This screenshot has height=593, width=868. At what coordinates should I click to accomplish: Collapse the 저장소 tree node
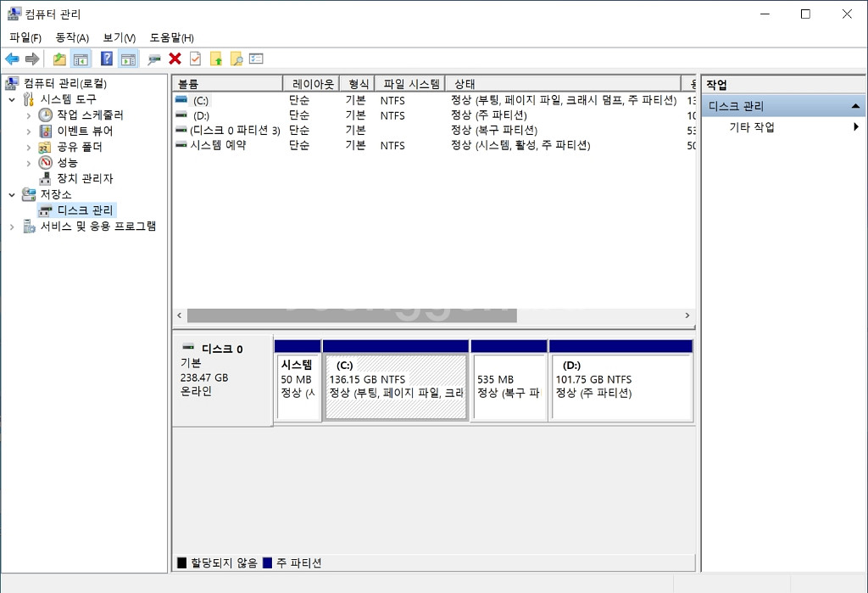(x=12, y=195)
